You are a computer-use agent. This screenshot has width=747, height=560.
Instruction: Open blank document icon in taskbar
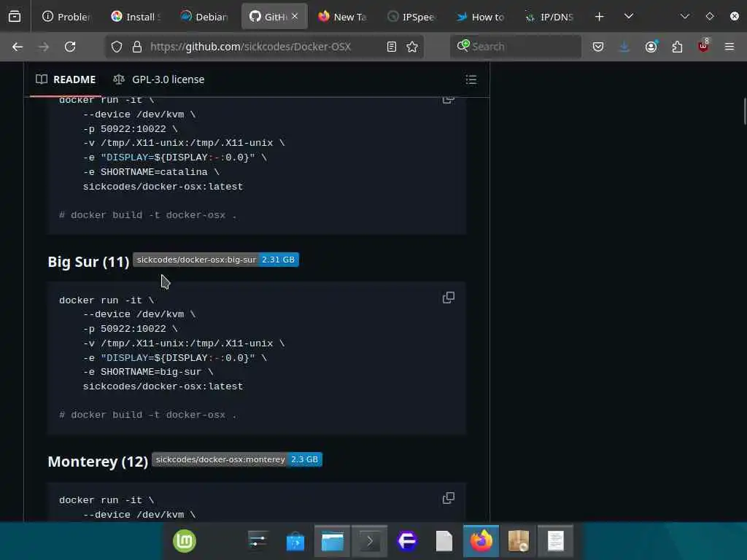point(444,541)
